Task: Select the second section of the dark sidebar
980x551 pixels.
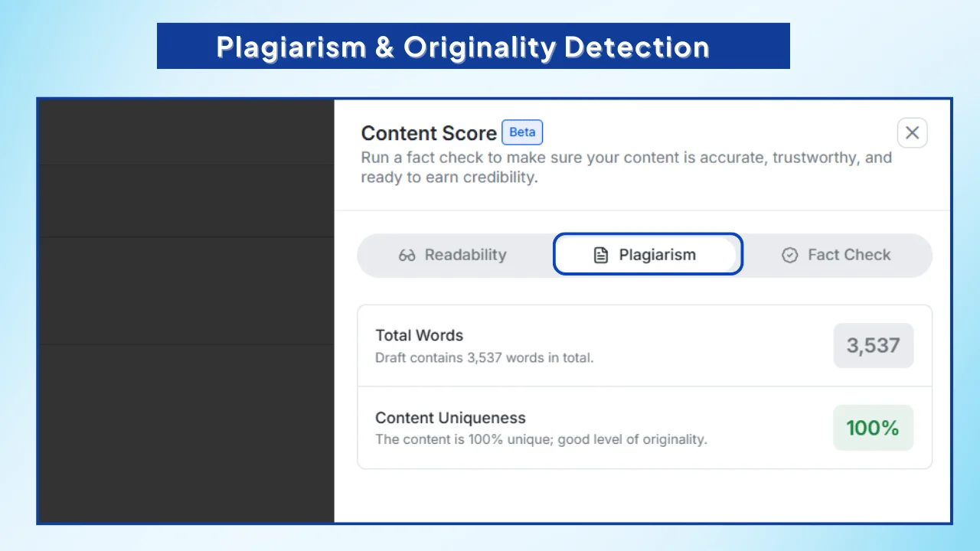Action: (x=185, y=201)
